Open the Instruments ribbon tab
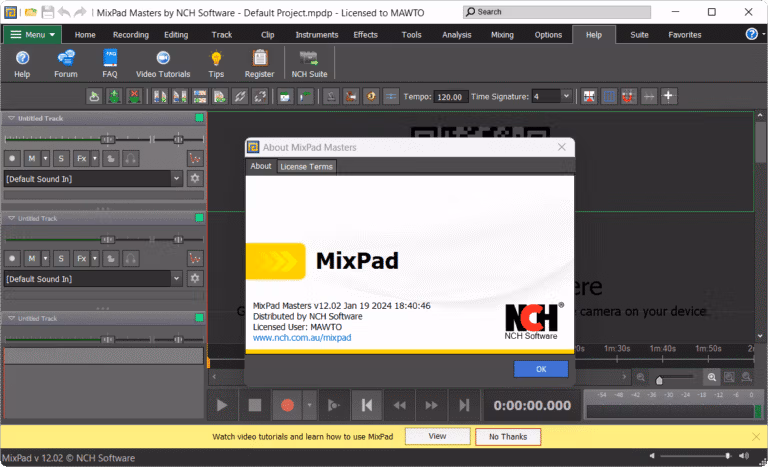Image resolution: width=768 pixels, height=467 pixels. point(316,35)
